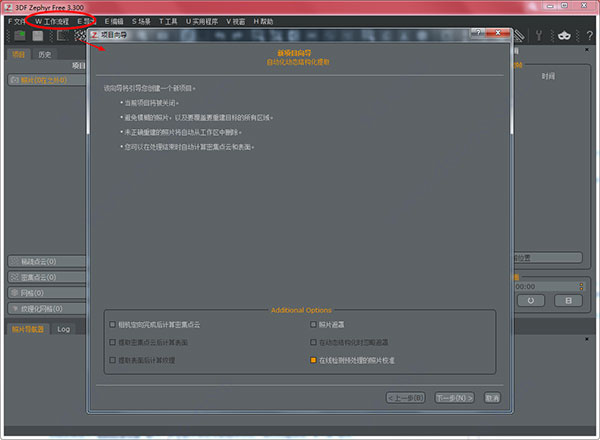The image size is (600, 440).
Task: Enable compute surface after dense cloud extraction
Action: click(112, 342)
